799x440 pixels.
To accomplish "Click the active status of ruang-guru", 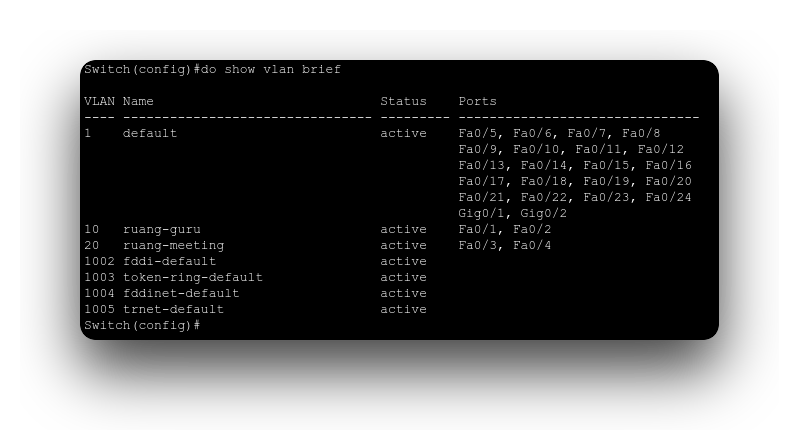I will click(403, 229).
